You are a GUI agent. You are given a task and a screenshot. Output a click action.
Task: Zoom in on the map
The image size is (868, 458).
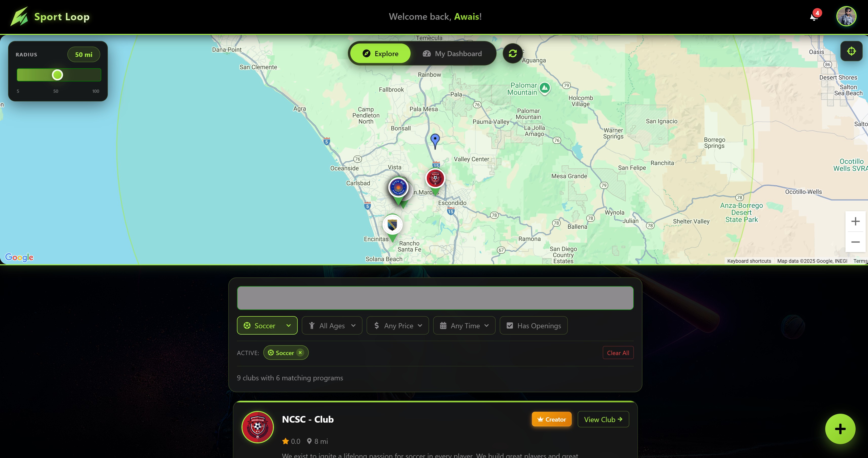(x=855, y=221)
